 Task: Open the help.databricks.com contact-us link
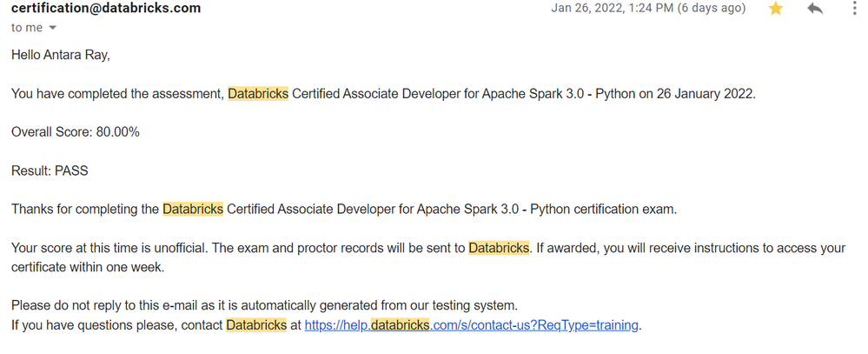coord(472,325)
